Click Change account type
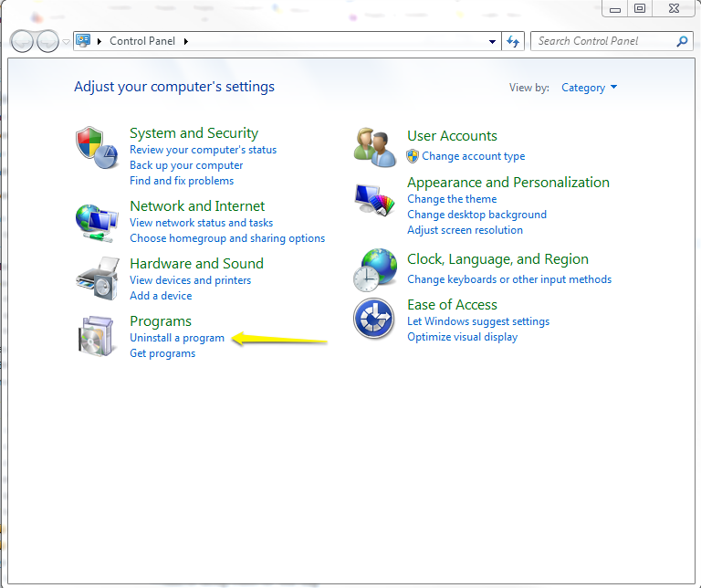The width and height of the screenshot is (701, 588). click(x=473, y=156)
